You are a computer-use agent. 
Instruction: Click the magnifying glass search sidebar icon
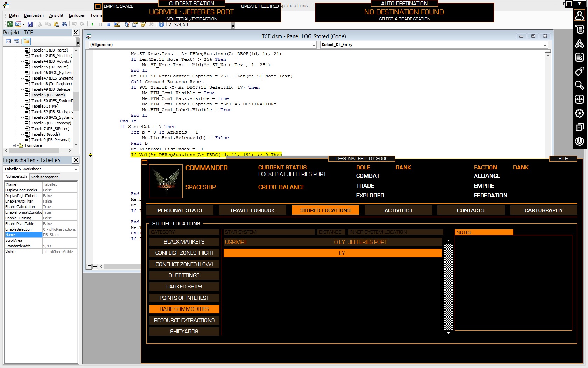[x=580, y=85]
